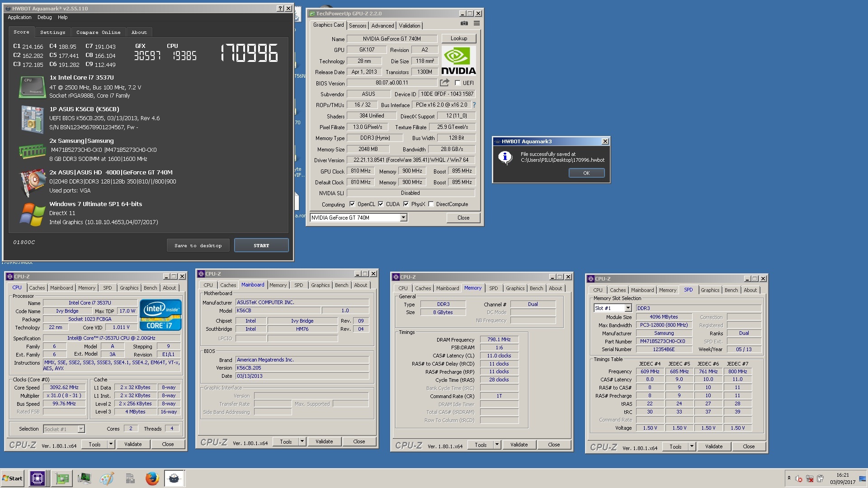Switch to the Settings tab in Aquamark3
The height and width of the screenshot is (488, 868).
pos(52,32)
